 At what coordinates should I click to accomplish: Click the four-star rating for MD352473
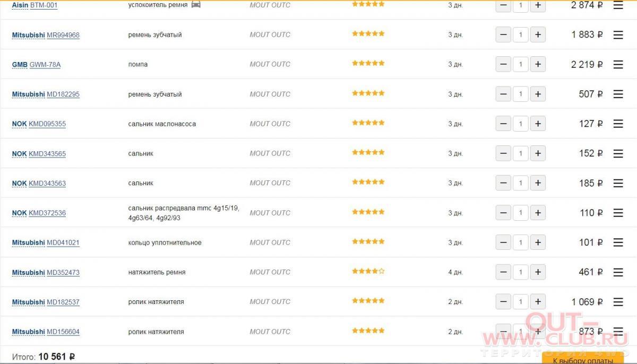[368, 271]
